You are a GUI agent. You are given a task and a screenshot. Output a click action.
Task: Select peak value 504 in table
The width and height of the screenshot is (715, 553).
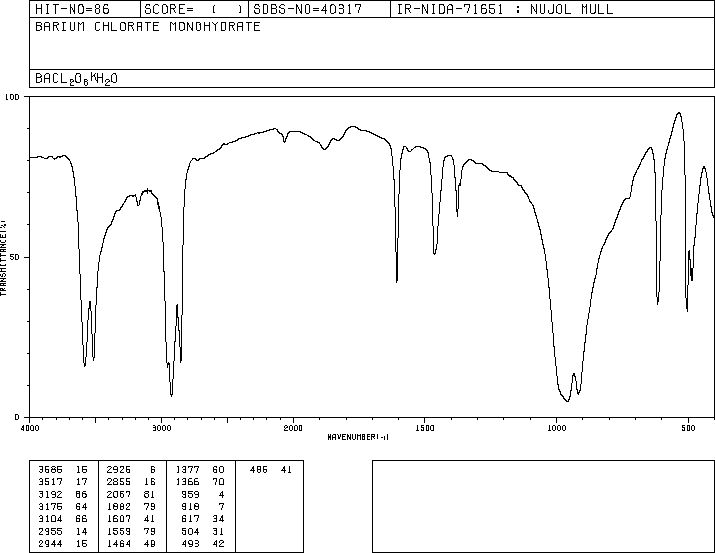pos(190,532)
